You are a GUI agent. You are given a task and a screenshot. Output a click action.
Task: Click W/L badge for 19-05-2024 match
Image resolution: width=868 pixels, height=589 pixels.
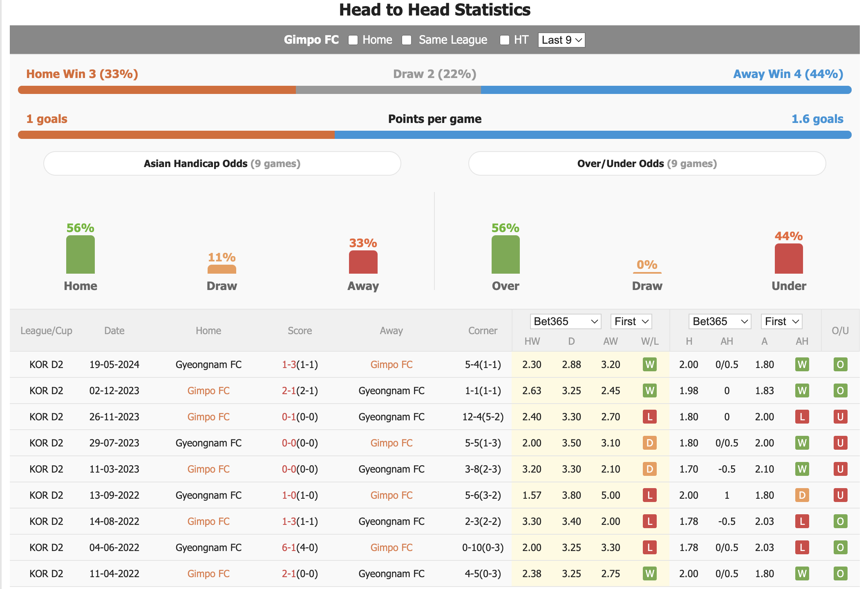click(650, 364)
